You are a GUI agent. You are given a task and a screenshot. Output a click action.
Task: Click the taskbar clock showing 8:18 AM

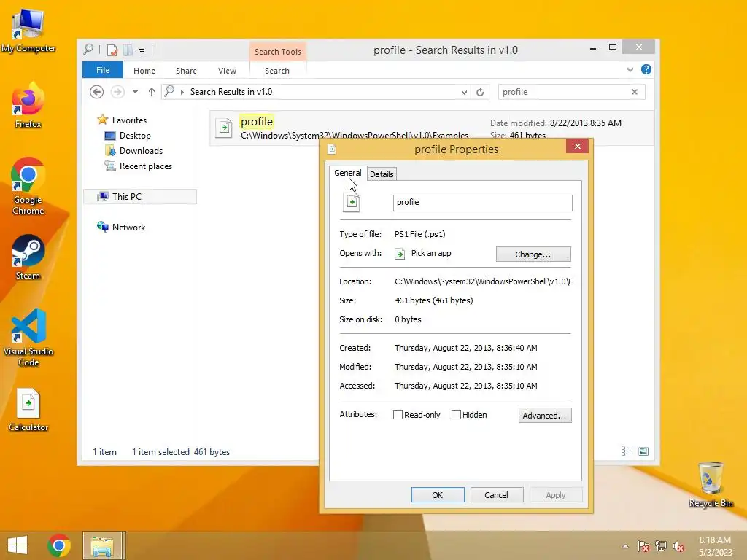coord(715,546)
